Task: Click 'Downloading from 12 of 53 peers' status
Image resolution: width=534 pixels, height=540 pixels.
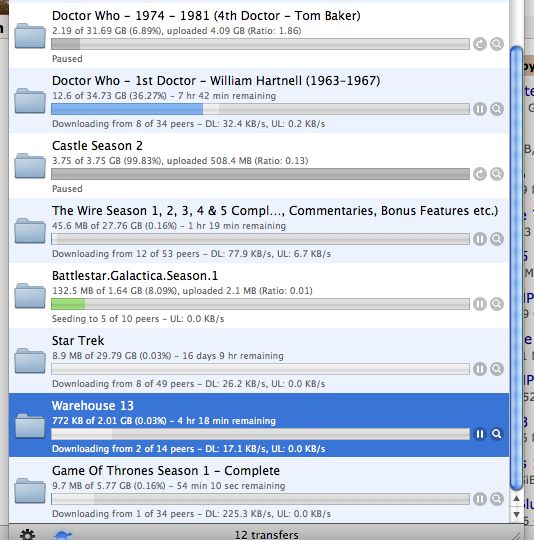Action: 126,254
